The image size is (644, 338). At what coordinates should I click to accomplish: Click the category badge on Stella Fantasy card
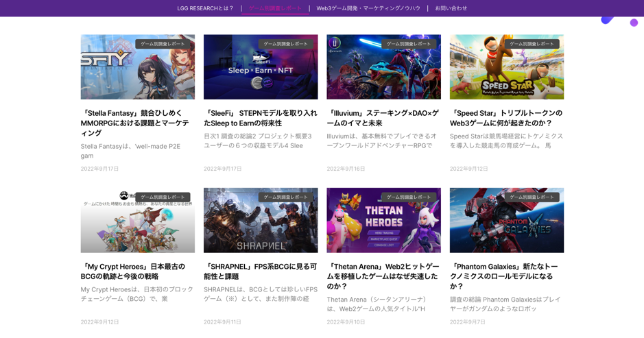point(163,43)
